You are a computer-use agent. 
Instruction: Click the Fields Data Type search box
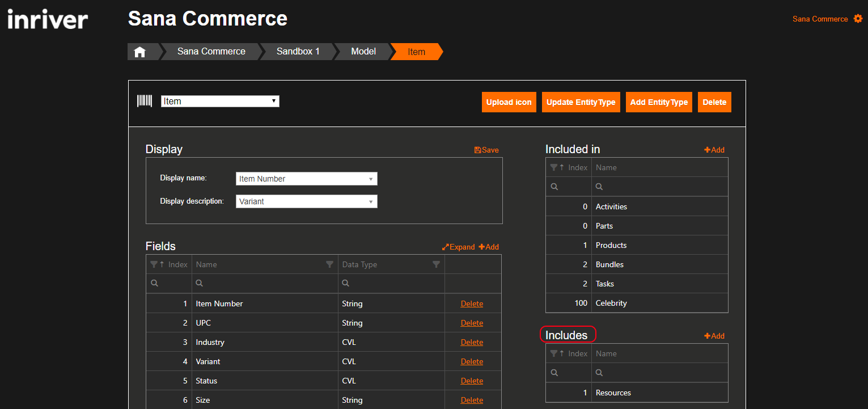[392, 283]
